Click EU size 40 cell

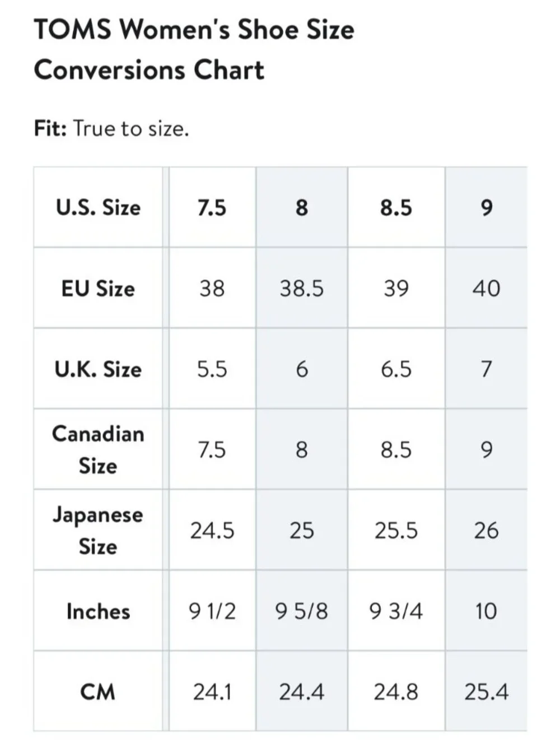coord(486,288)
